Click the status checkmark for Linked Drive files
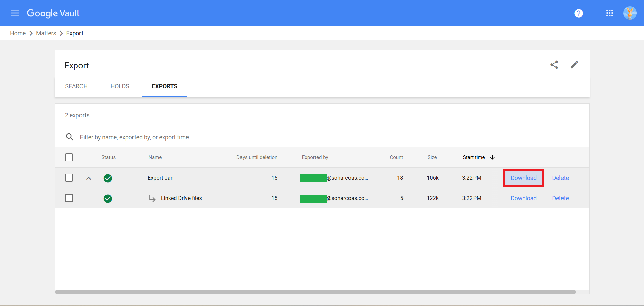 108,198
